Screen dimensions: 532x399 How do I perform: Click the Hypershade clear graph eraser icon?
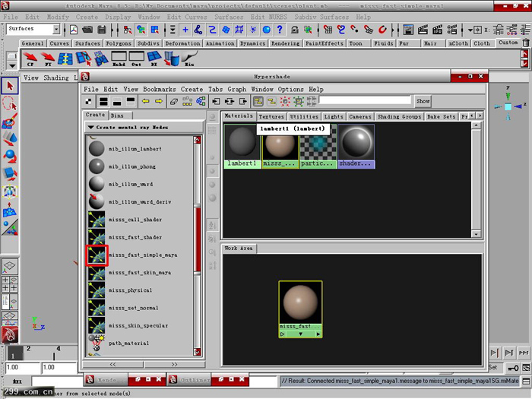tap(174, 101)
